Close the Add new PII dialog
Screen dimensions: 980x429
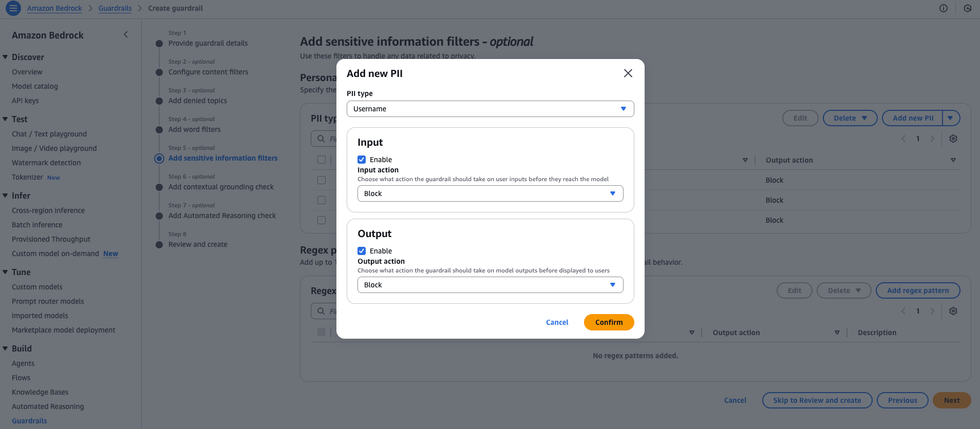click(628, 73)
